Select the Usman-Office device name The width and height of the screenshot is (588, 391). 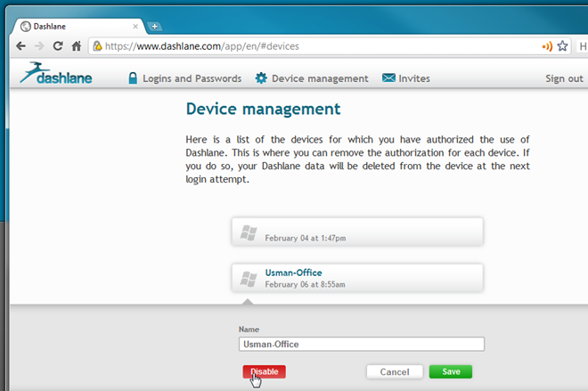[294, 273]
